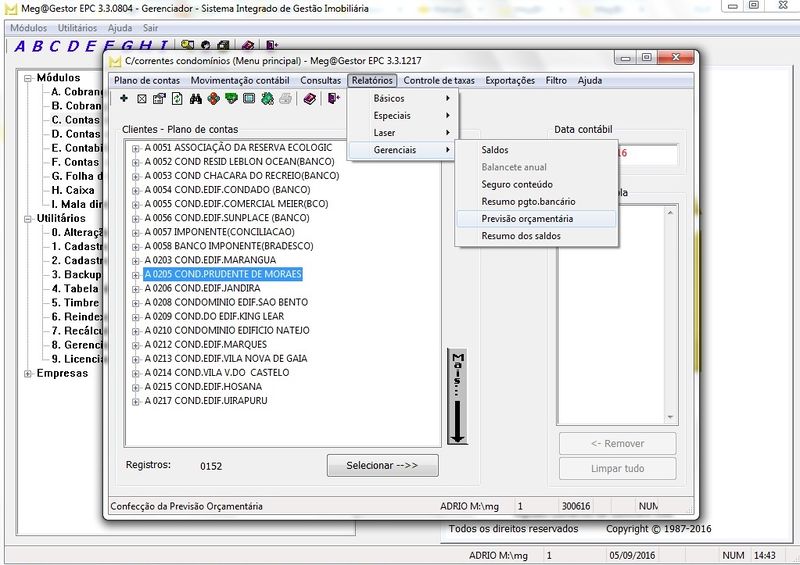Click the exit door icon in dialog toolbar

pos(334,99)
